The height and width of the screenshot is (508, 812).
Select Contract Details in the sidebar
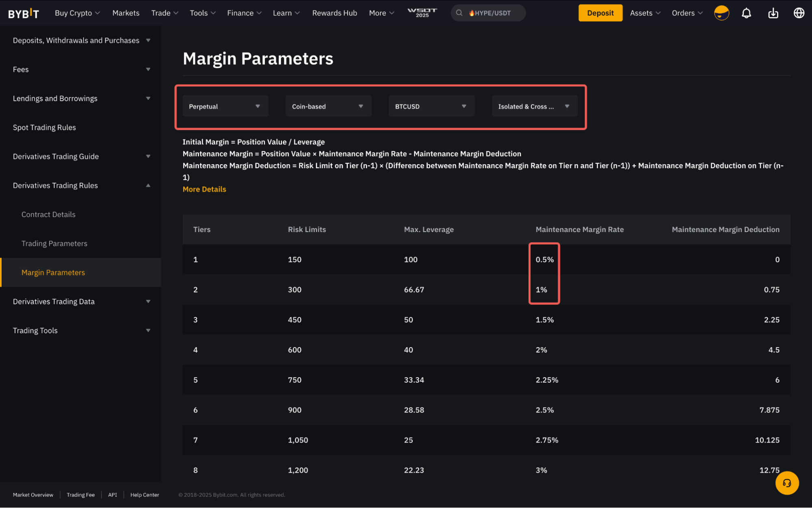tap(48, 214)
